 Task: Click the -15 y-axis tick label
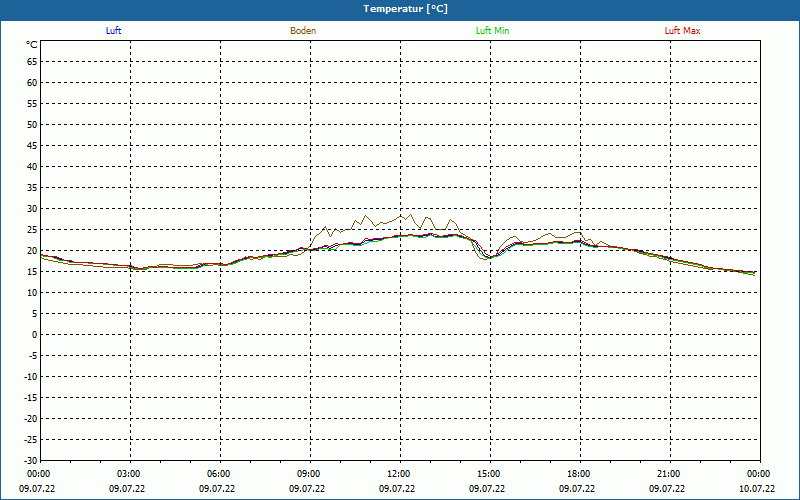(x=31, y=397)
